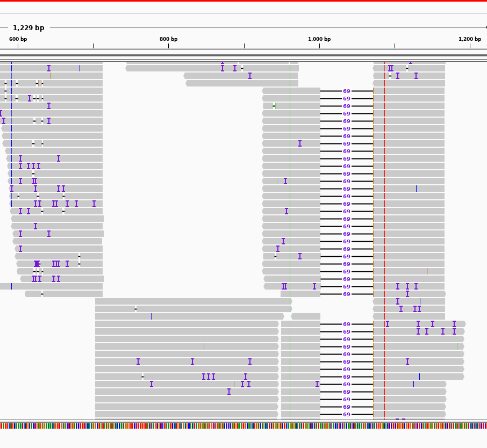Viewport: 487px width, 448px height.
Task: Click the green mismatch base near a read edge
Action: (x=274, y=106)
